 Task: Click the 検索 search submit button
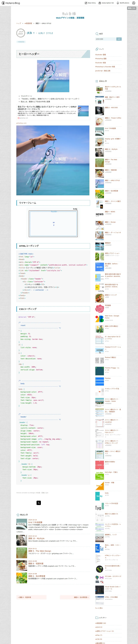(x=119, y=39)
